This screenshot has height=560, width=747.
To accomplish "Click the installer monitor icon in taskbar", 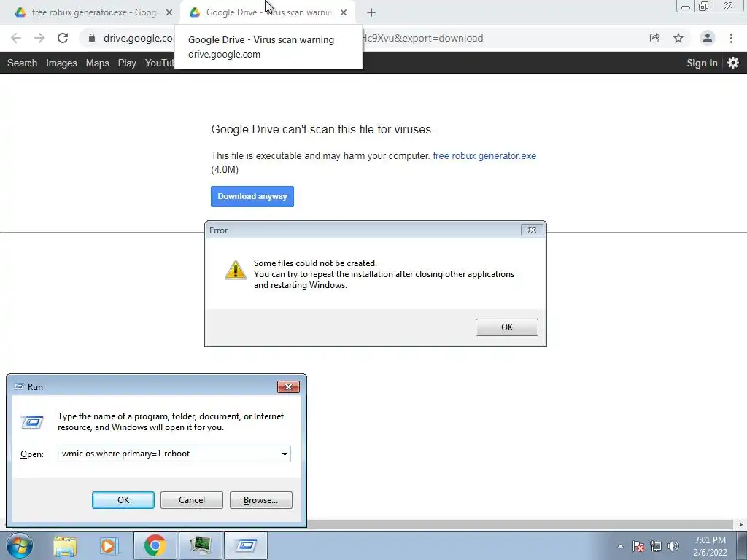I will [200, 545].
